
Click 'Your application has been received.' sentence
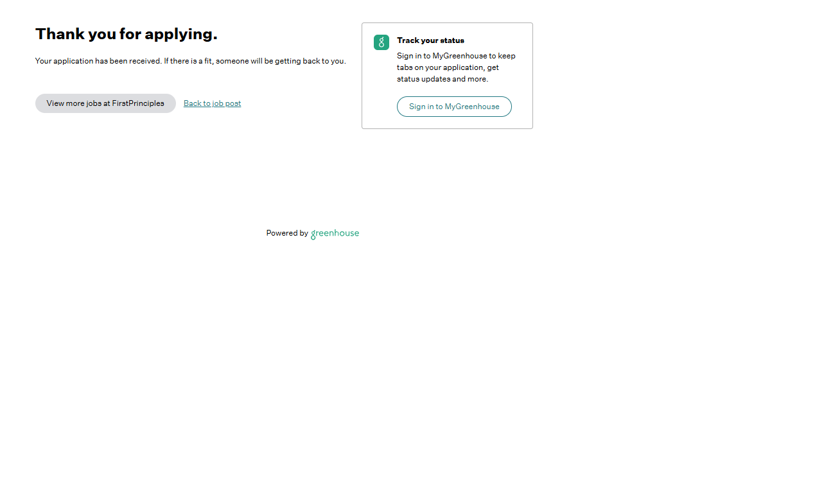pyautogui.click(x=98, y=61)
